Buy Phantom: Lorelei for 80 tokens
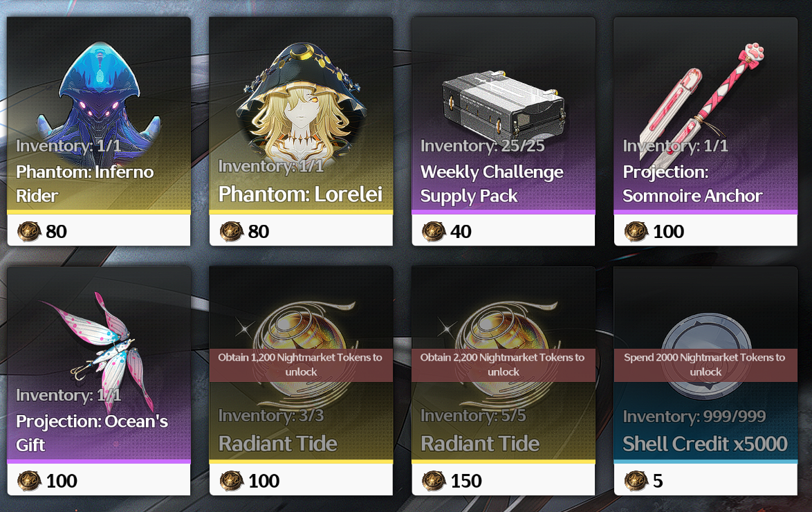The width and height of the screenshot is (812, 512). [301, 230]
